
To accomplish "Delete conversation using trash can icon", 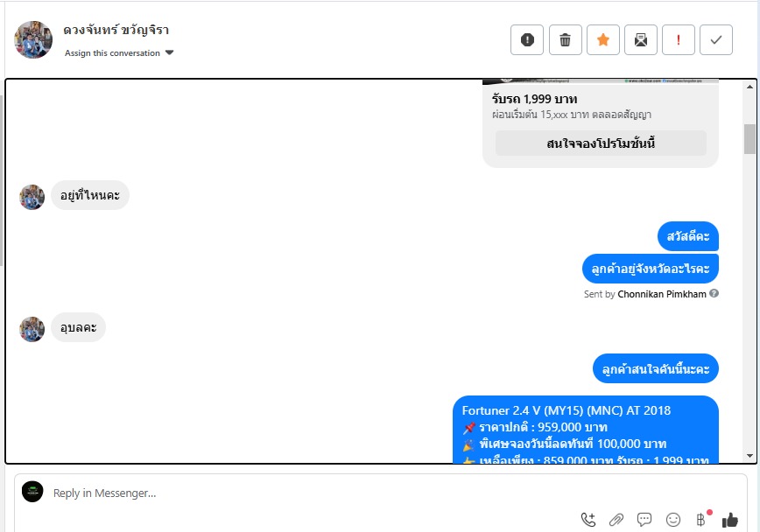I will [565, 39].
